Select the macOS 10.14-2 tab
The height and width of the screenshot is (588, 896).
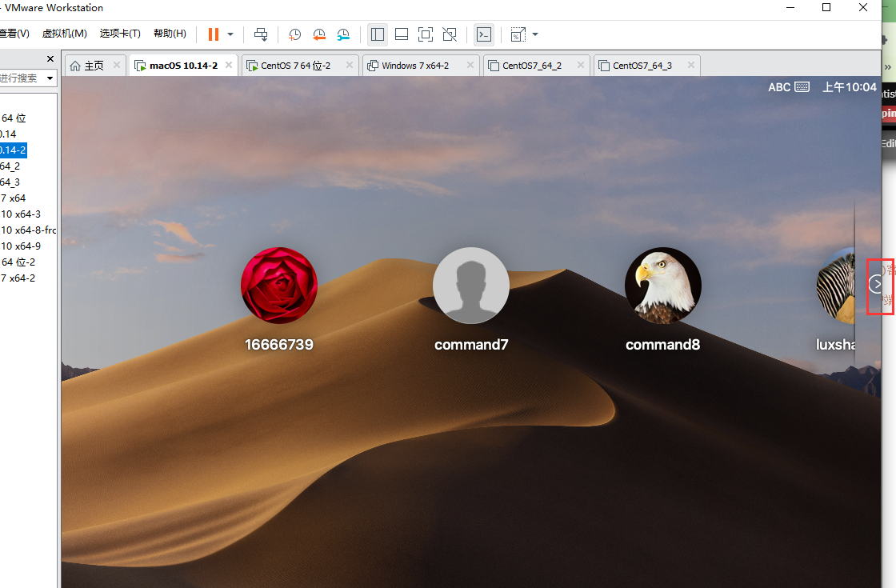(183, 66)
